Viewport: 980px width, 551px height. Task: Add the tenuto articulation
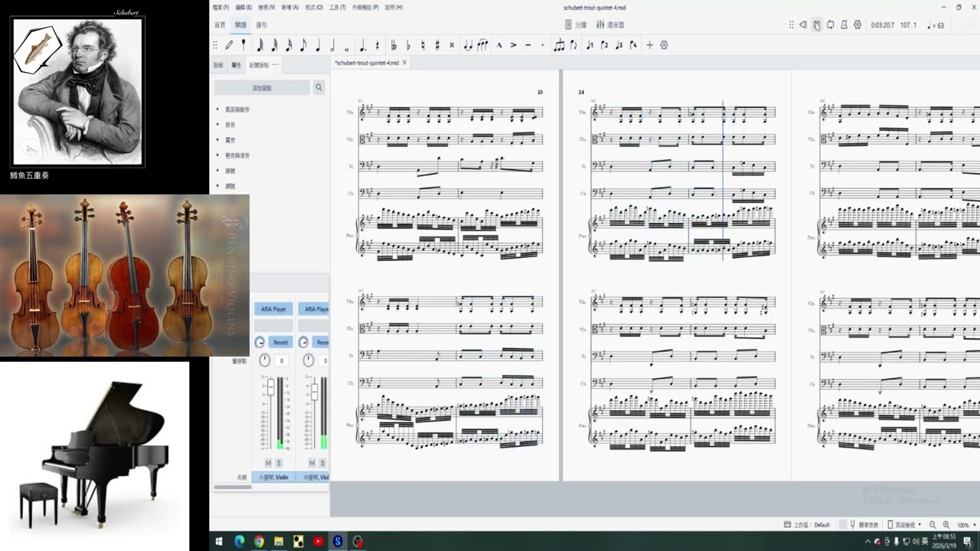tap(528, 45)
